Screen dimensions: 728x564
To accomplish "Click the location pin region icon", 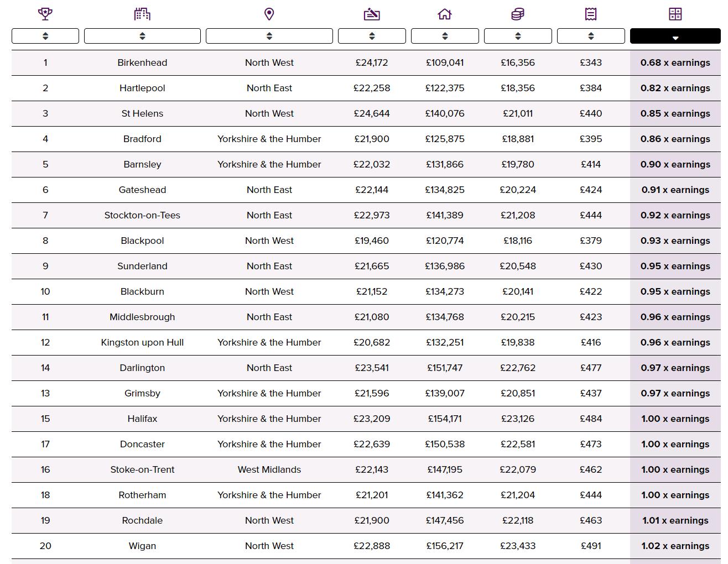I will (x=269, y=14).
